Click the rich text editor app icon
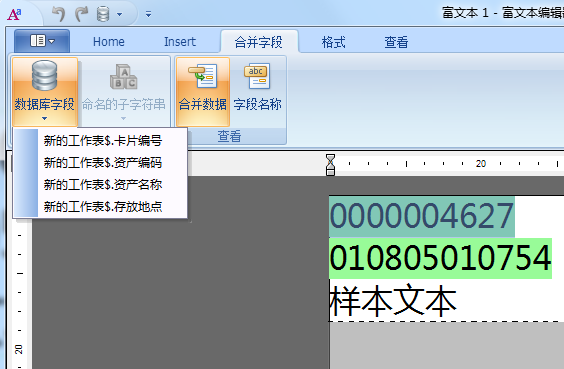 [x=14, y=14]
